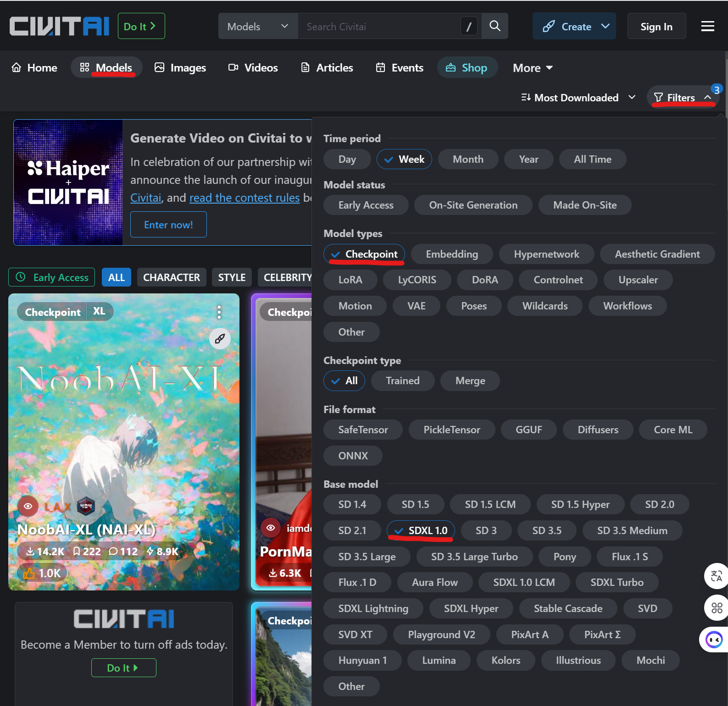
Task: Toggle On-Site Generation status filter
Action: pyautogui.click(x=473, y=205)
